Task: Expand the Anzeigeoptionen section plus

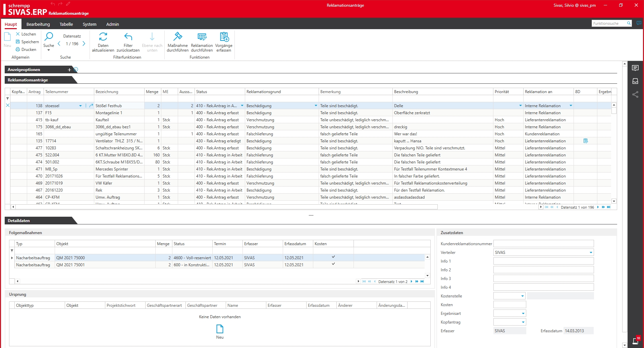Action: tap(69, 70)
